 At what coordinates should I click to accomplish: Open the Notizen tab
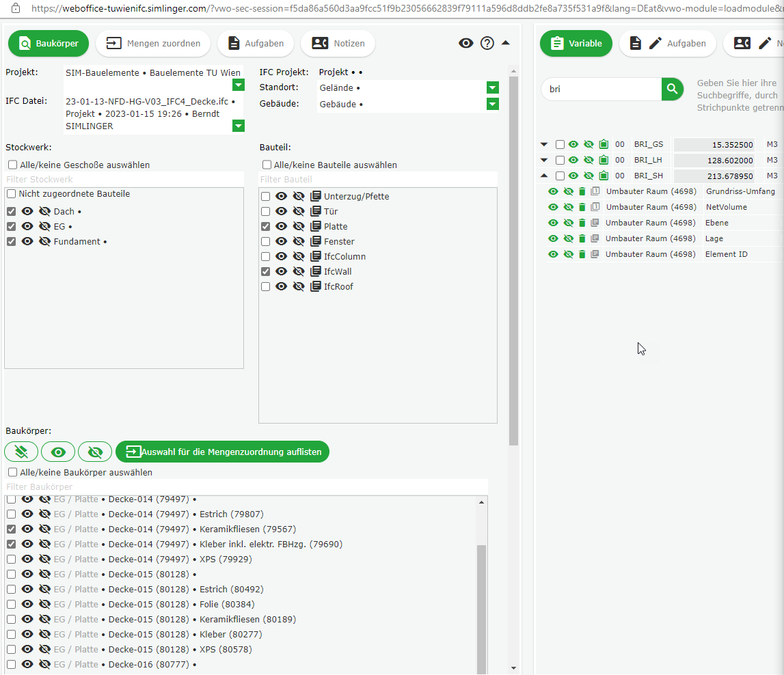pyautogui.click(x=338, y=43)
